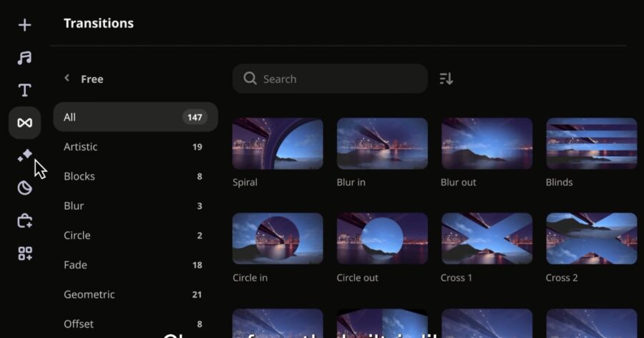This screenshot has height=338, width=644.
Task: Choose the Blinds transition thumbnail
Action: pos(592,143)
